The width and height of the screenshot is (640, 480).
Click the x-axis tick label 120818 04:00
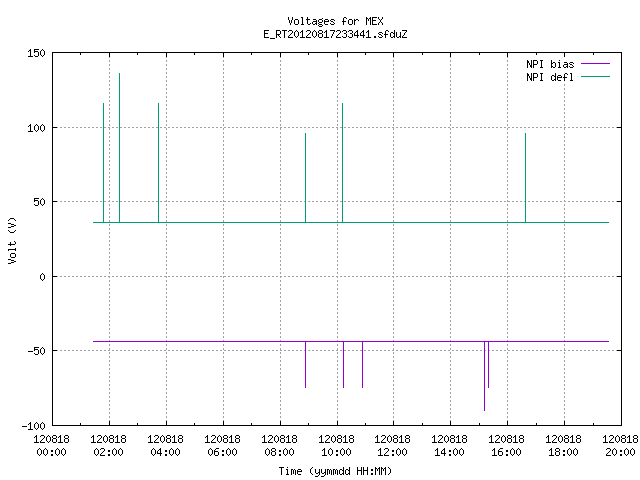pos(165,446)
